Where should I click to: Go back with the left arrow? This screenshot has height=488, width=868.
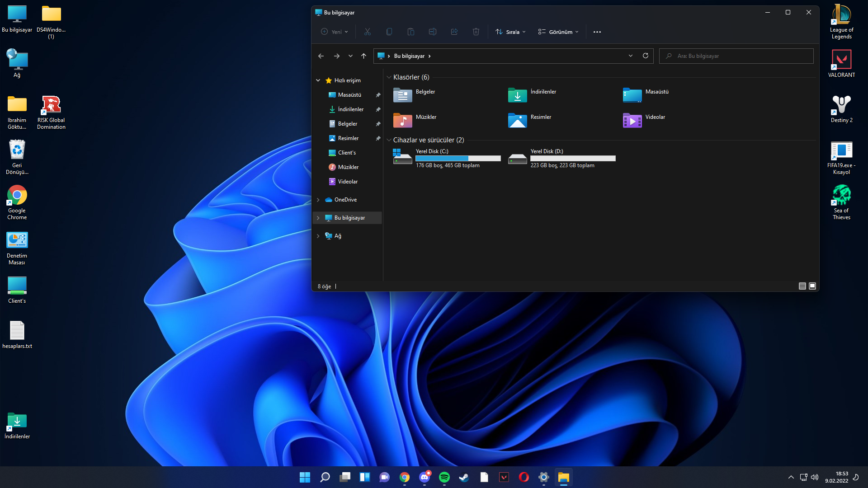[x=321, y=56]
